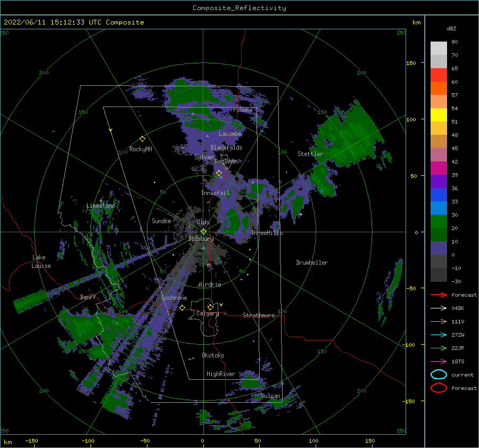
Task: Click the Okotoks label
Action: (x=213, y=355)
